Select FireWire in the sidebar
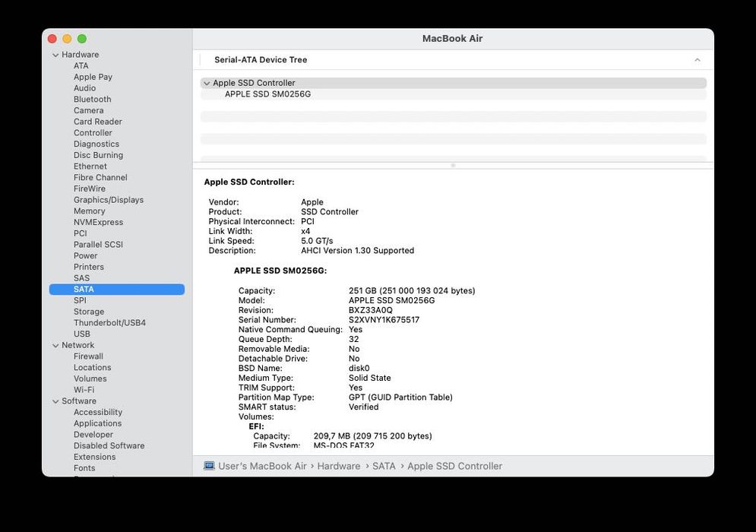 (89, 188)
